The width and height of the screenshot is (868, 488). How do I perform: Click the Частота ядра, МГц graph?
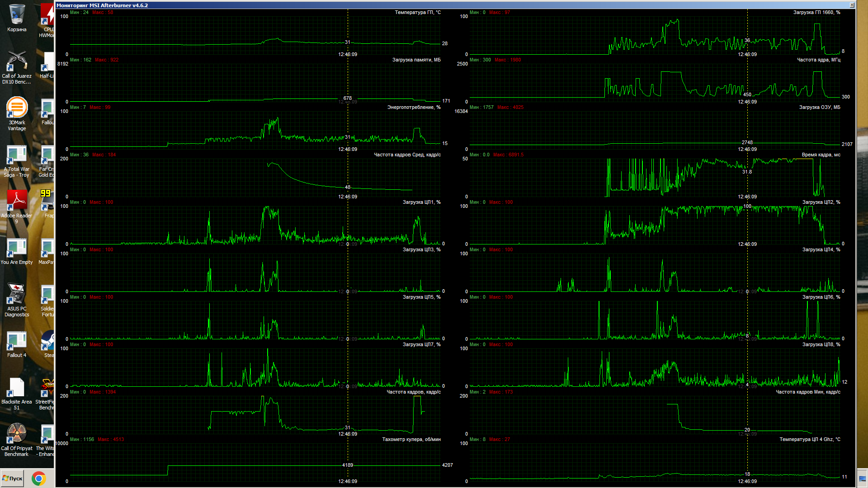tap(655, 83)
